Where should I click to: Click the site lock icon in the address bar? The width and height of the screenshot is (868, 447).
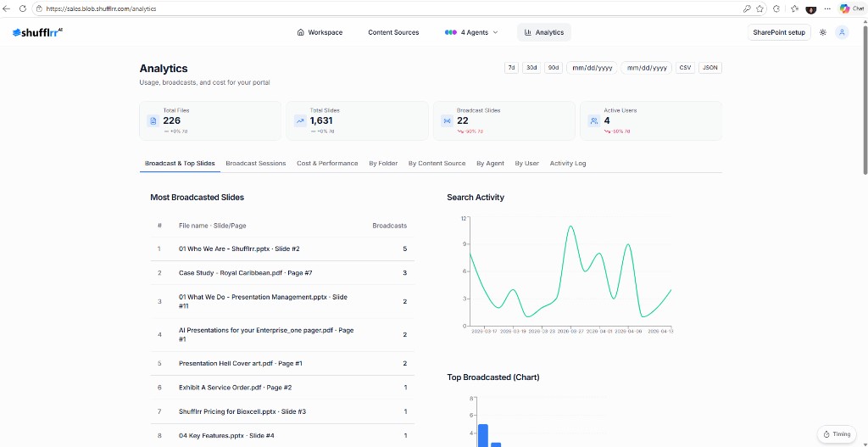click(39, 8)
